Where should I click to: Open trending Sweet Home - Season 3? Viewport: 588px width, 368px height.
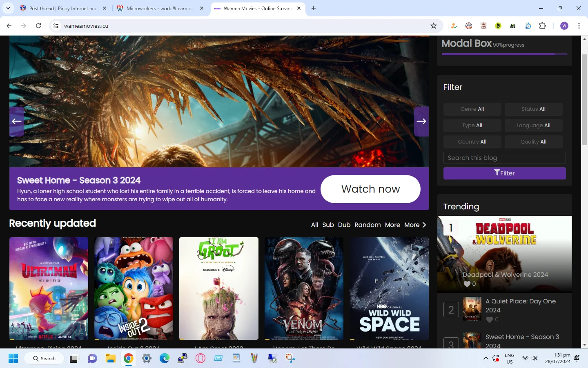(522, 341)
